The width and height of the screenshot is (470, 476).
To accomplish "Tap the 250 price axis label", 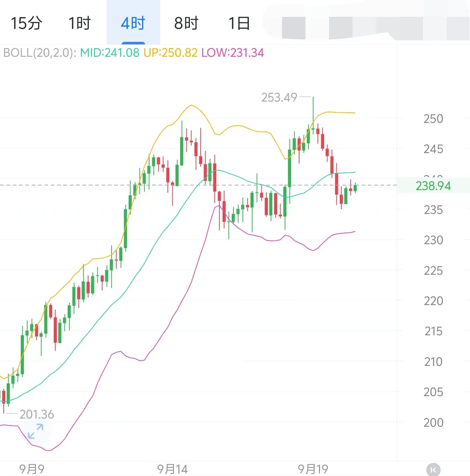I will click(433, 119).
